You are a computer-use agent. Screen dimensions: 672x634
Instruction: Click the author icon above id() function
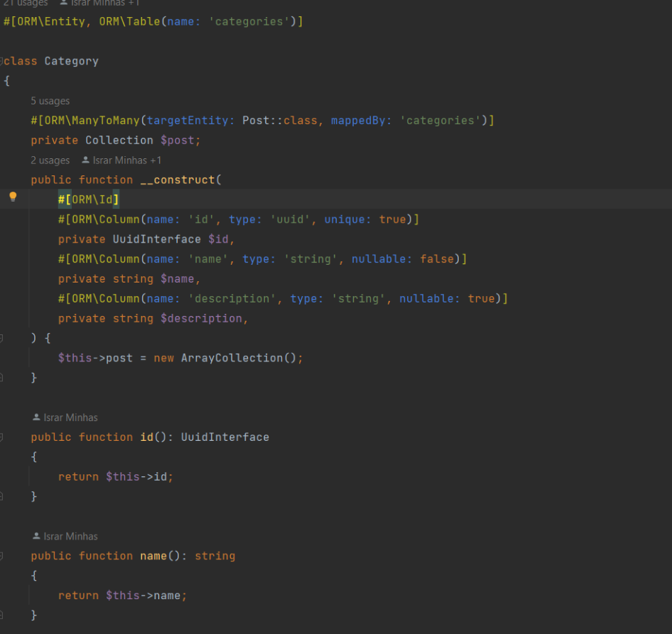click(x=36, y=417)
